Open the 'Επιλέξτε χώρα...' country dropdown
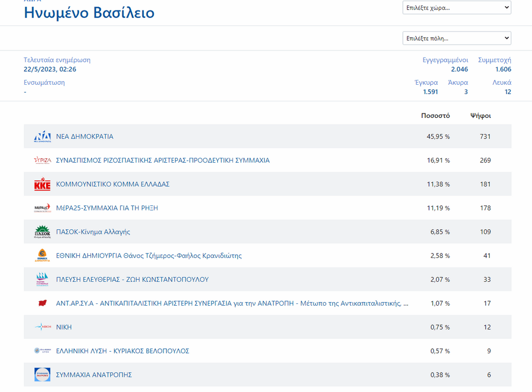Image resolution: width=532 pixels, height=392 pixels. [x=457, y=7]
